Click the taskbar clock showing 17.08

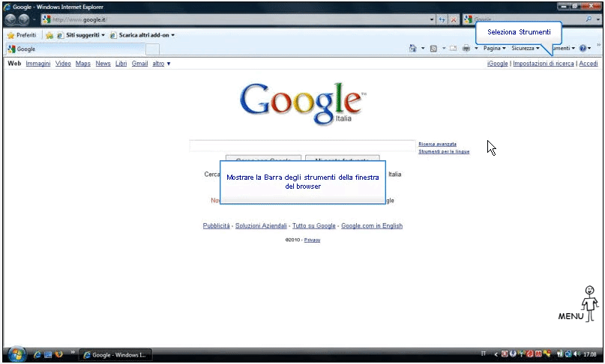click(589, 354)
